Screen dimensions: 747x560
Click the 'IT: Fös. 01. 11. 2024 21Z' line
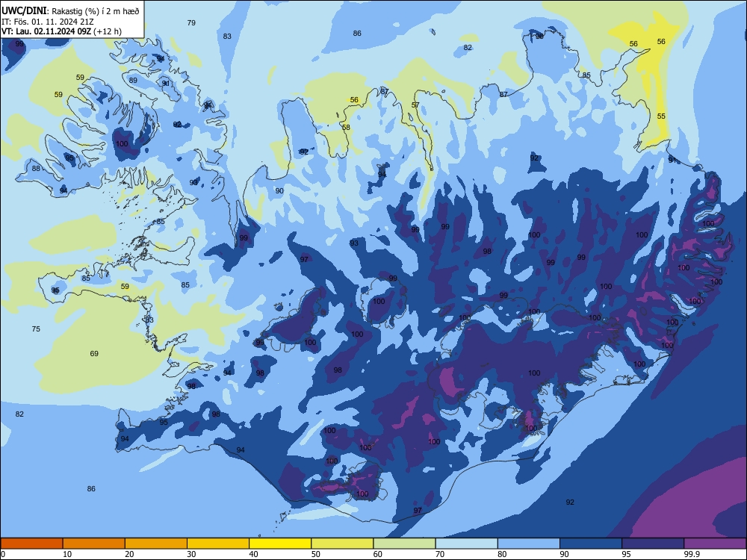(x=47, y=22)
